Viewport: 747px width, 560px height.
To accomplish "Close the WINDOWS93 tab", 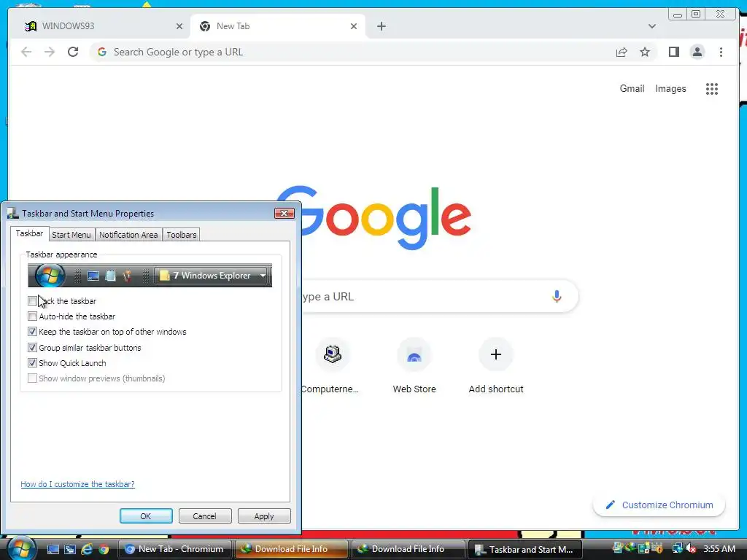I will click(x=179, y=26).
